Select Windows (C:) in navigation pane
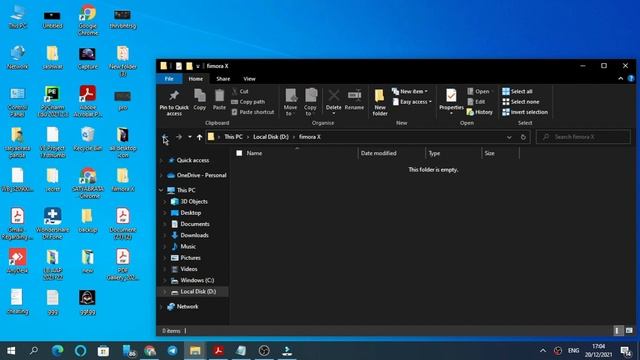Viewport: 640px width, 360px height. click(x=197, y=280)
